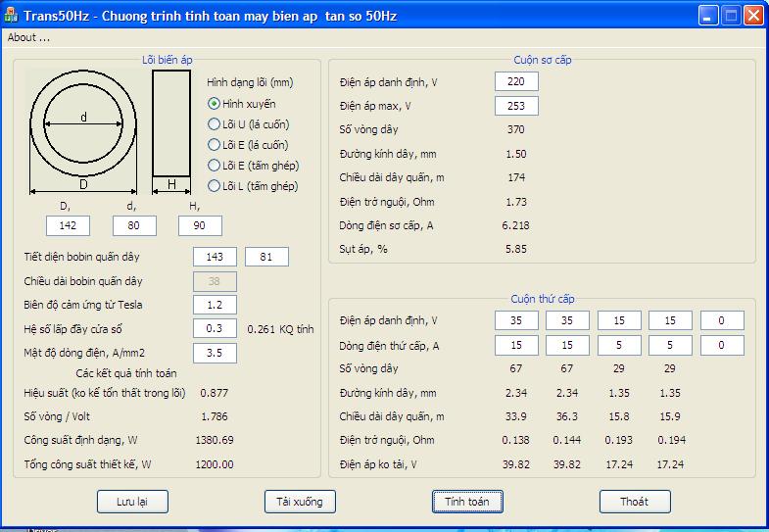The width and height of the screenshot is (769, 532).
Task: Click the Điện áp max 253 field
Action: 516,106
